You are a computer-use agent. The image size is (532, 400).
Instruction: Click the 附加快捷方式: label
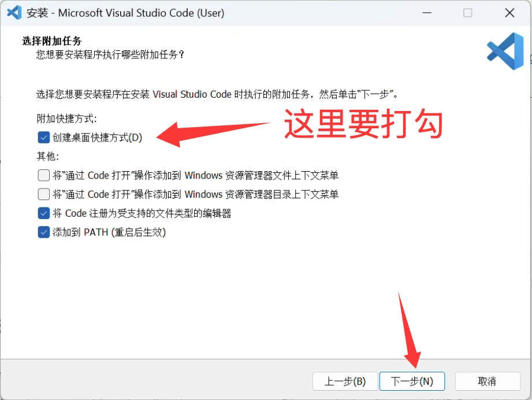tap(67, 119)
